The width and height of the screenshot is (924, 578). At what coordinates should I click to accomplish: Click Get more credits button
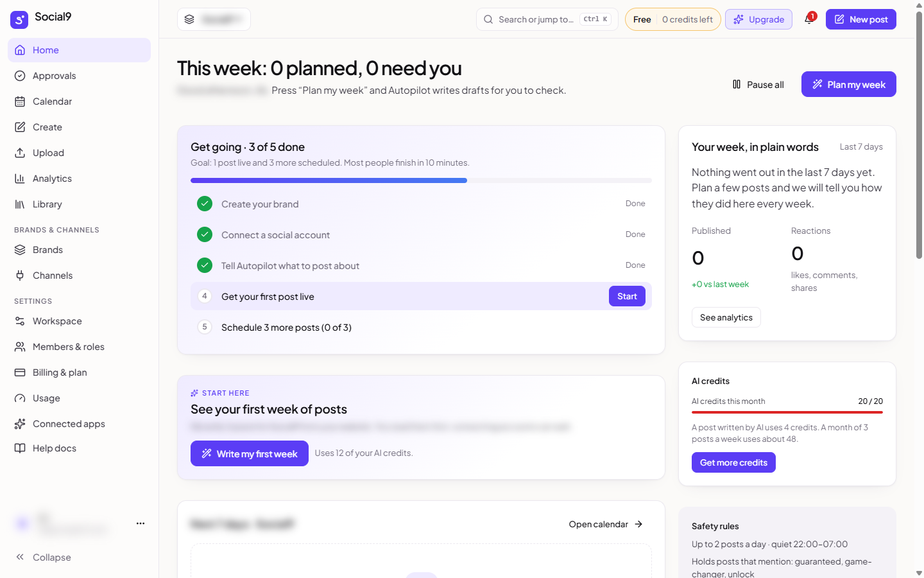pos(733,462)
